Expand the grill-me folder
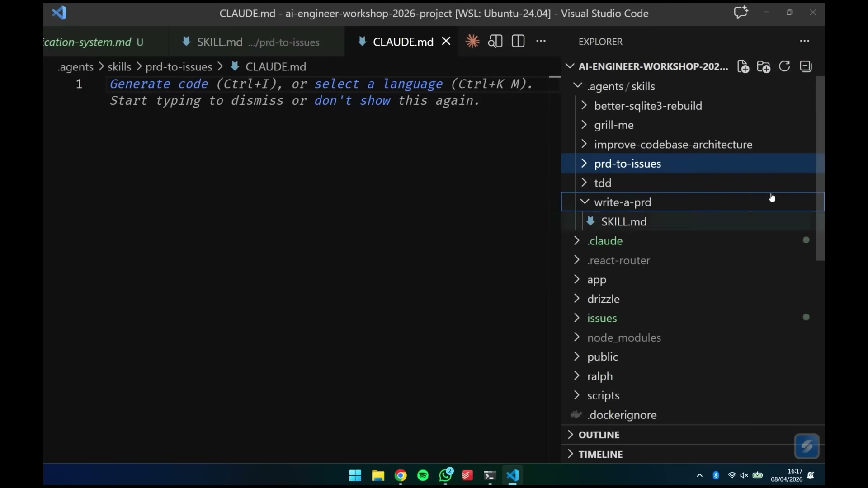This screenshot has height=488, width=868. coord(692,125)
